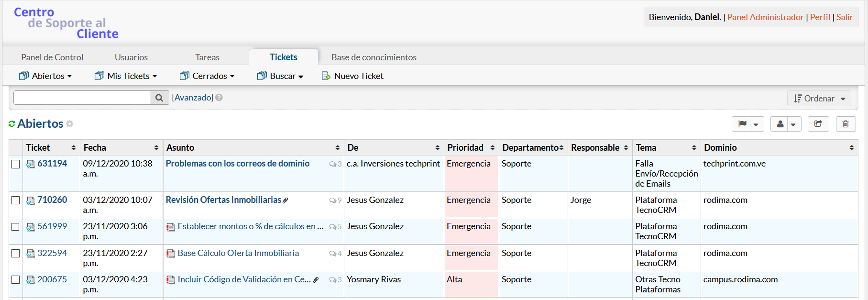Open the Ordenar dropdown
The width and height of the screenshot is (868, 300).
(819, 99)
